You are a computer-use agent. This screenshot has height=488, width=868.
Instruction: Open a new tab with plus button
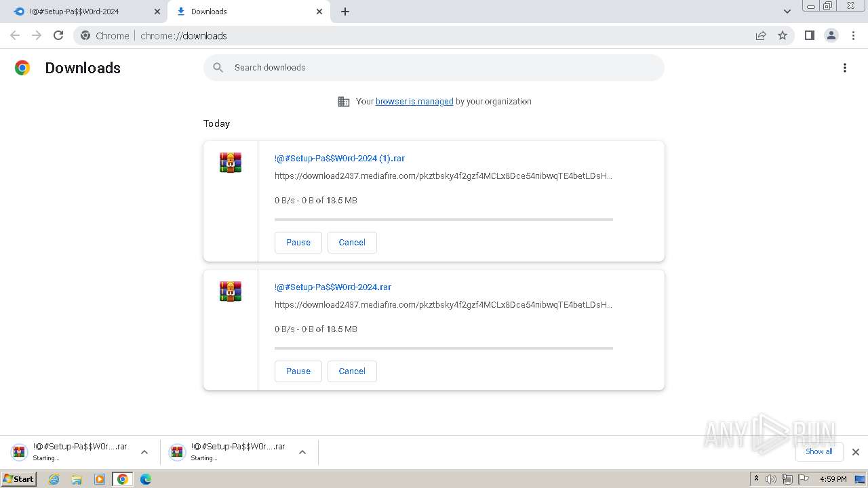[x=345, y=12]
